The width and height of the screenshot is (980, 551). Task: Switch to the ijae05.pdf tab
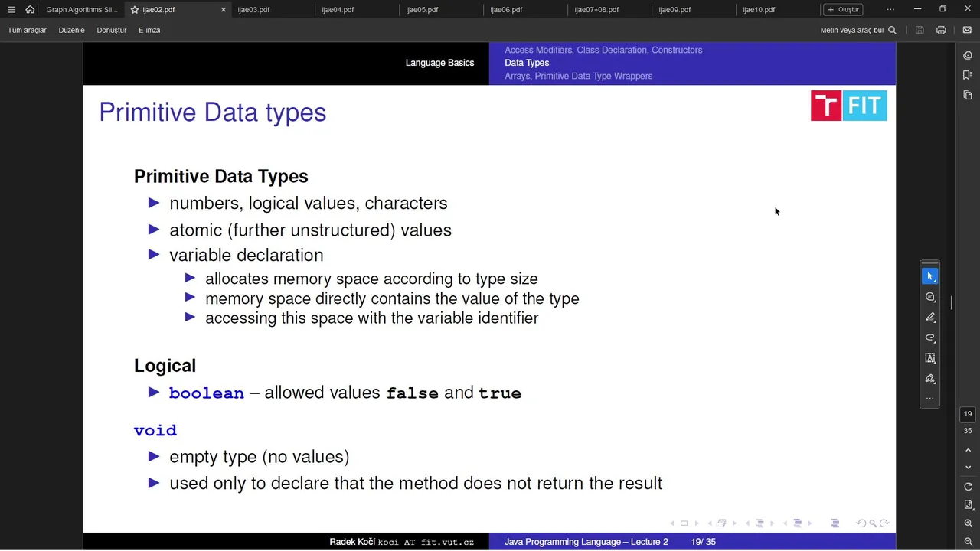[x=422, y=10]
